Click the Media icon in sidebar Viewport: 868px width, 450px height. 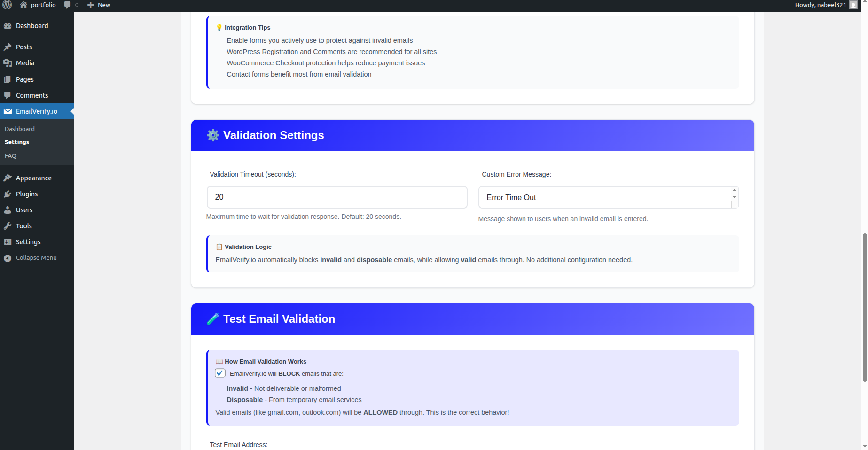click(x=8, y=63)
